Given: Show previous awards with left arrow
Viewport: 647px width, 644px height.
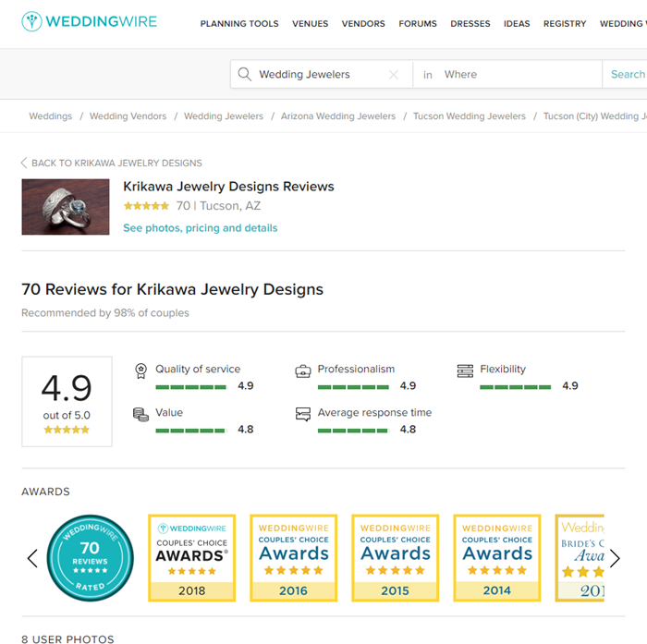Looking at the screenshot, I should 32,559.
